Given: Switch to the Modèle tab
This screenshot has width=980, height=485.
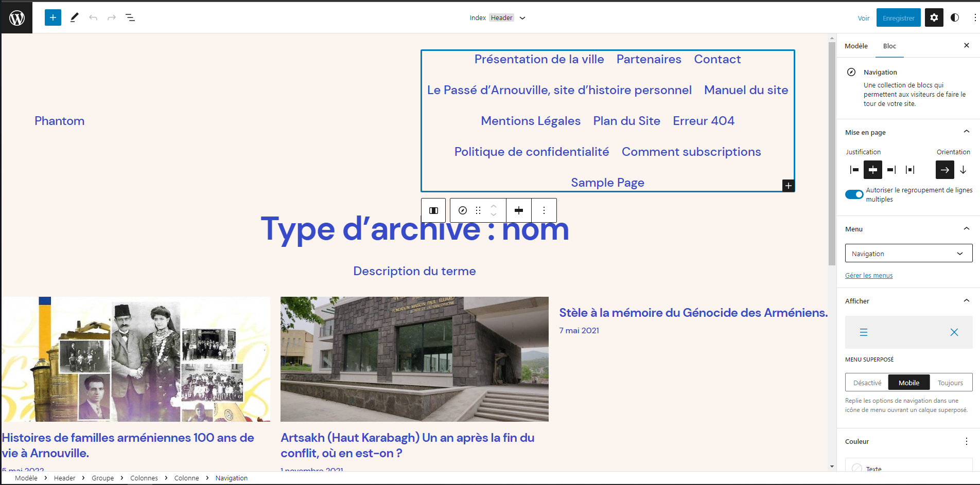Looking at the screenshot, I should [x=856, y=46].
